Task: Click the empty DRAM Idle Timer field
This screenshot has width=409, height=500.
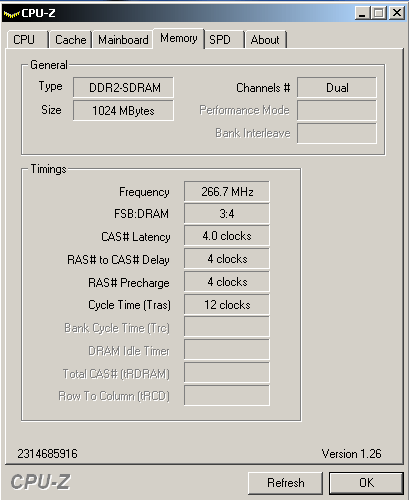Action: click(227, 350)
